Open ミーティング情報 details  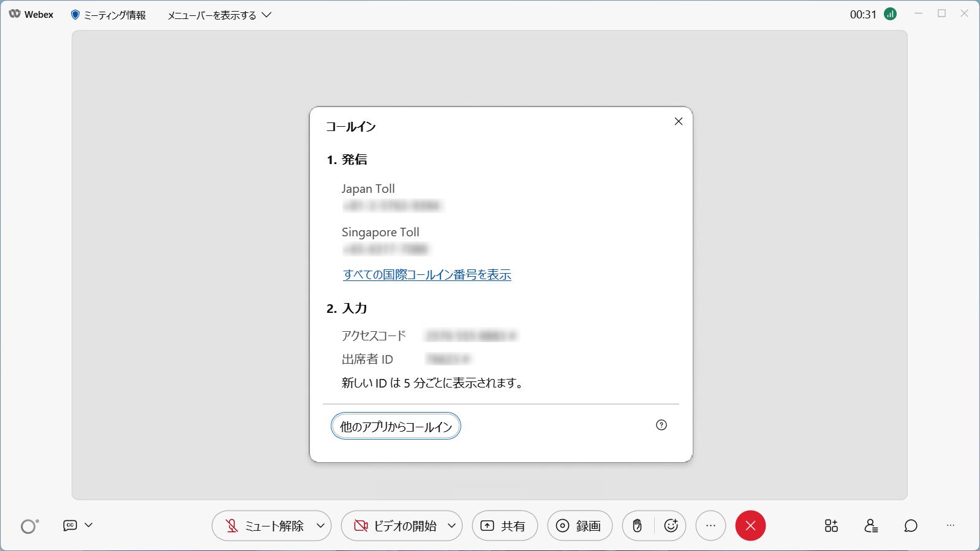coord(109,14)
